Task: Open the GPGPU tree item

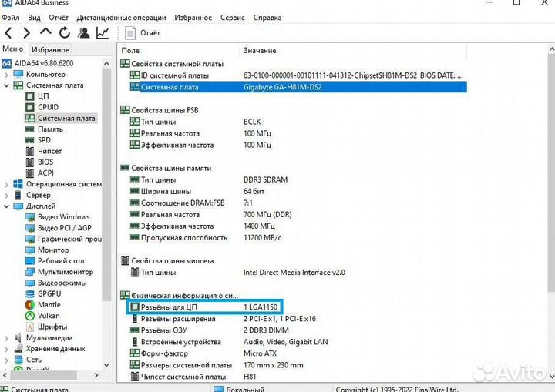Action: pos(49,293)
